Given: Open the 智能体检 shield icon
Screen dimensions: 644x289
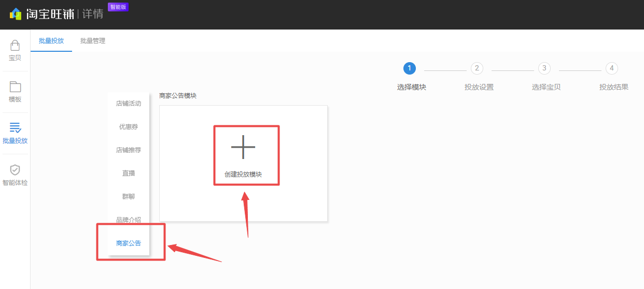Looking at the screenshot, I should tap(15, 170).
